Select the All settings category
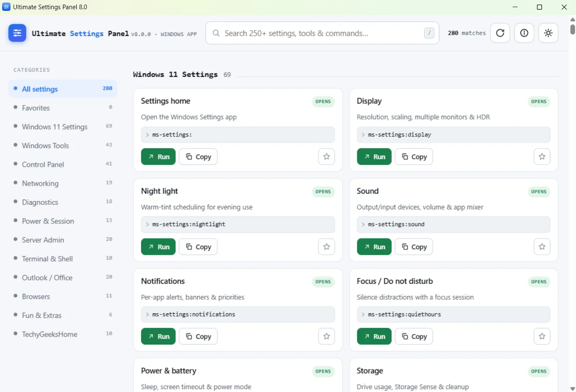The height and width of the screenshot is (392, 576). 63,89
